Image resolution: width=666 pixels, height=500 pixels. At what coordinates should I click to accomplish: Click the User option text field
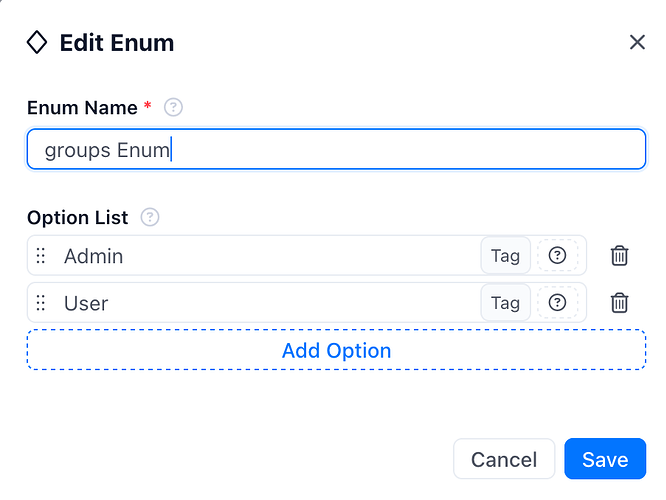pyautogui.click(x=270, y=303)
